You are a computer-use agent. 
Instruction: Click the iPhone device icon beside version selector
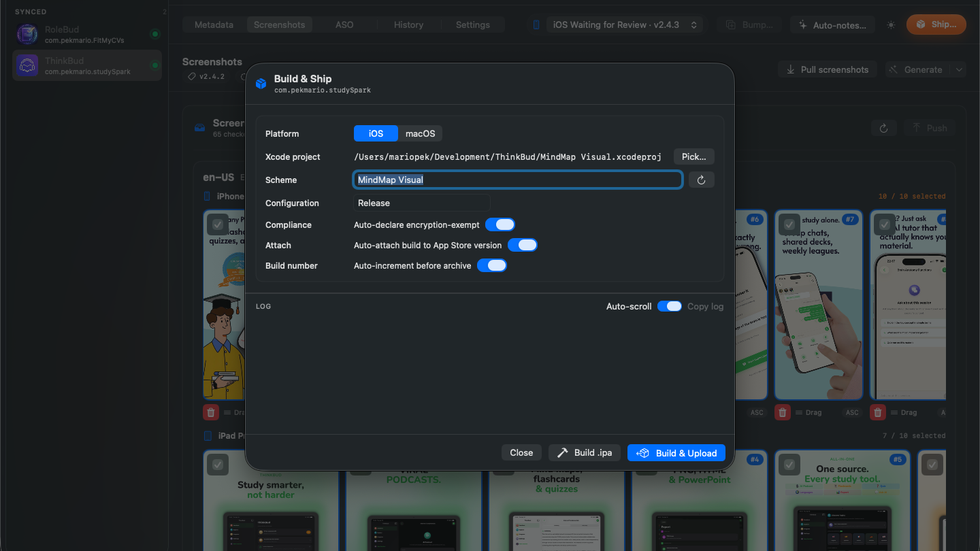pos(536,24)
